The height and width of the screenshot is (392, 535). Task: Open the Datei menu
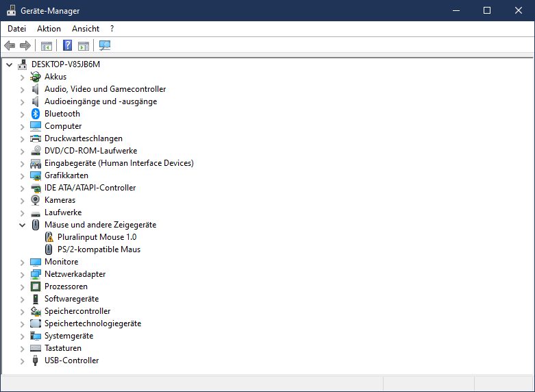[x=16, y=29]
